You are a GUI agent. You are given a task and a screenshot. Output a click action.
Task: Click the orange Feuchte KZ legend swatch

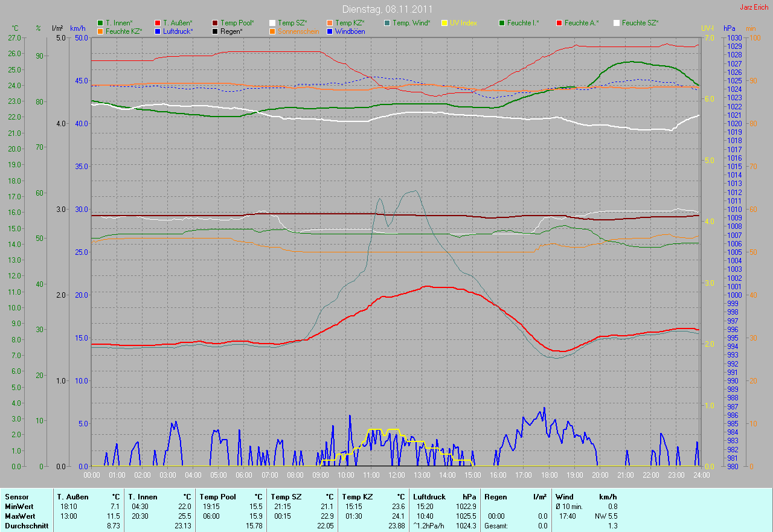click(x=100, y=31)
